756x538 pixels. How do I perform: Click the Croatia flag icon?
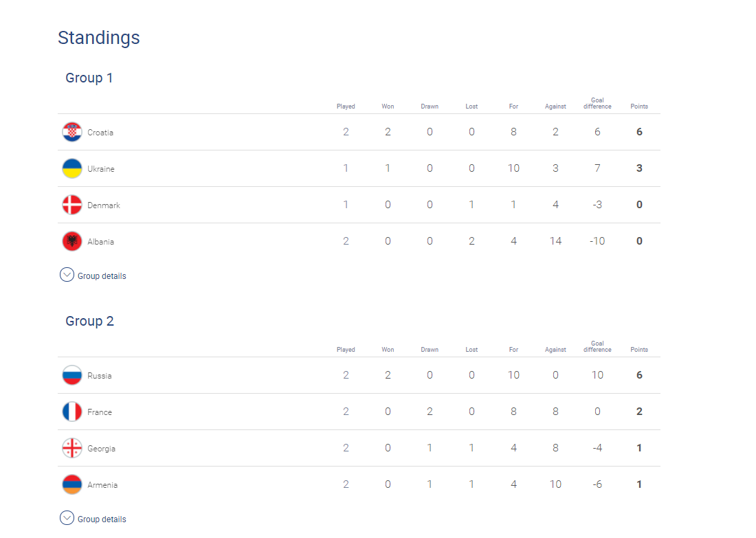72,132
